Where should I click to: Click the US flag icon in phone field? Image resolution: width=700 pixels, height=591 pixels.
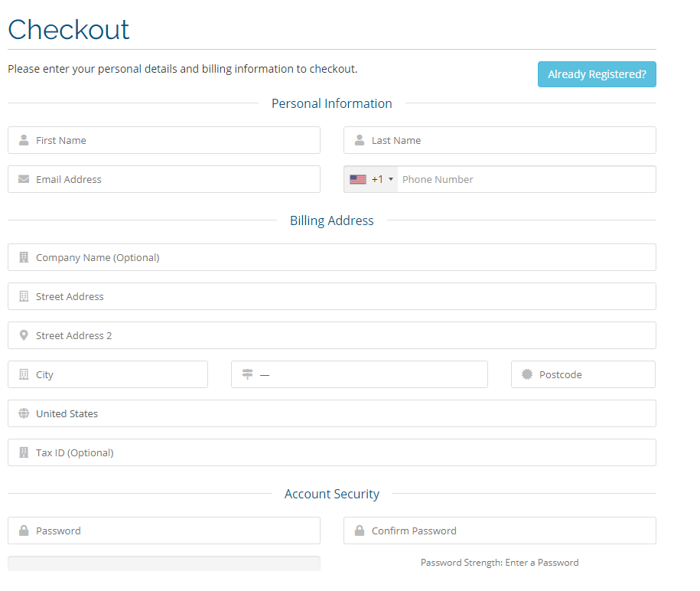coord(358,179)
